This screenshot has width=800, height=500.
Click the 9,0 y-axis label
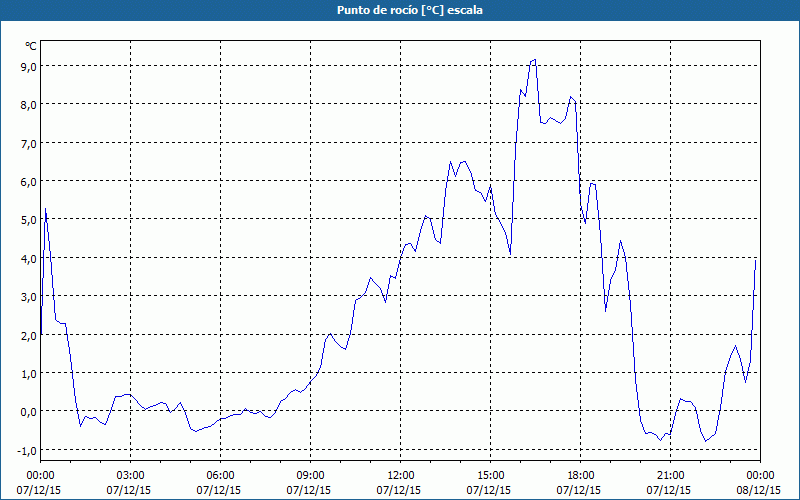pos(28,66)
